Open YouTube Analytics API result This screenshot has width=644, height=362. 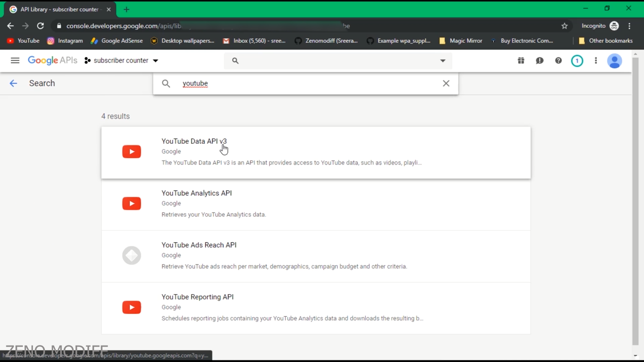coord(316,204)
